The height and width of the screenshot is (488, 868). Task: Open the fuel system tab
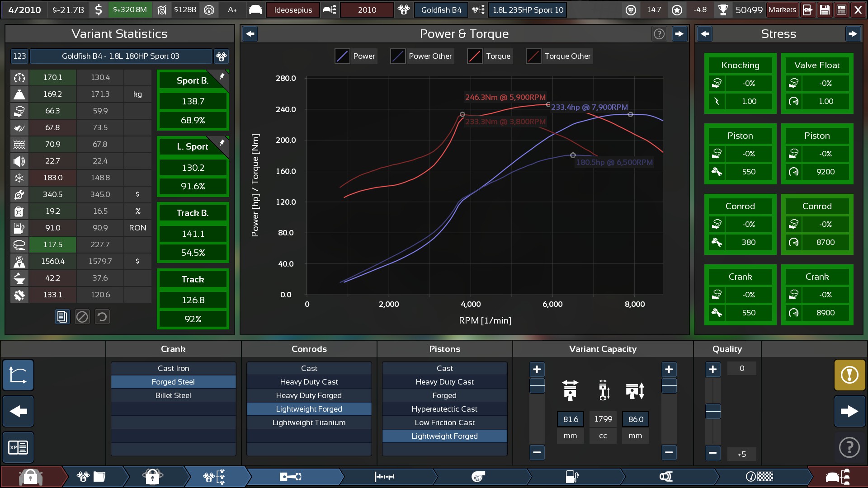(x=572, y=477)
